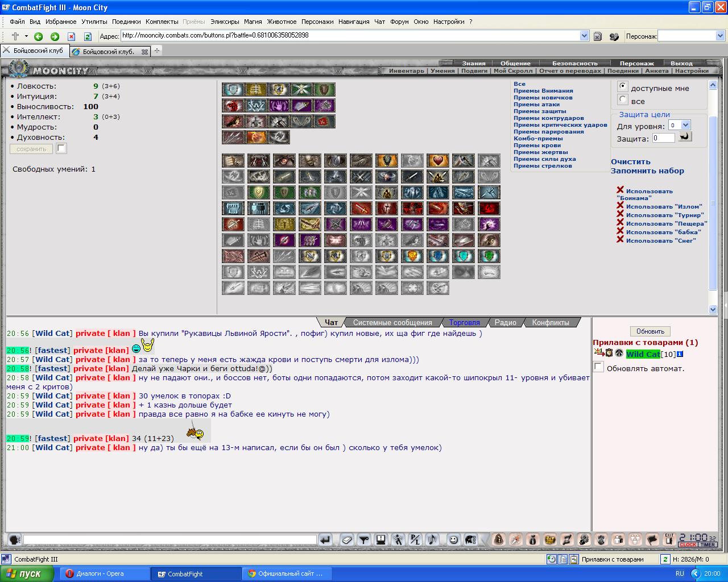Click the chat message input field
The height and width of the screenshot is (582, 728).
click(x=170, y=540)
